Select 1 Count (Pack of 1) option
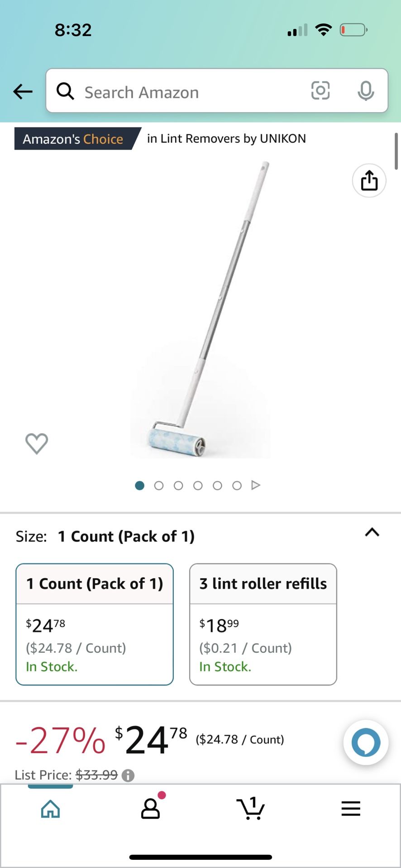Viewport: 401px width, 868px height. click(x=95, y=624)
